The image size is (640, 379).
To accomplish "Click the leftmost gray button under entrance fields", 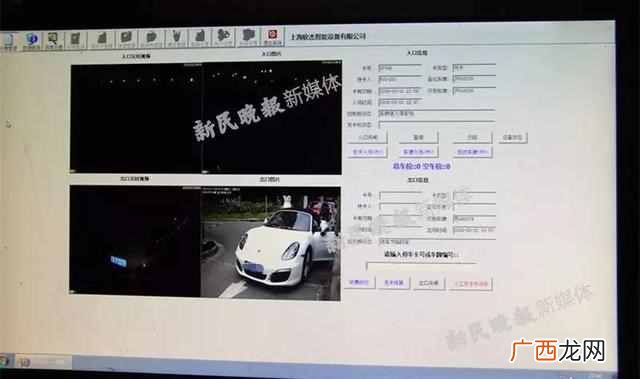I will [367, 137].
